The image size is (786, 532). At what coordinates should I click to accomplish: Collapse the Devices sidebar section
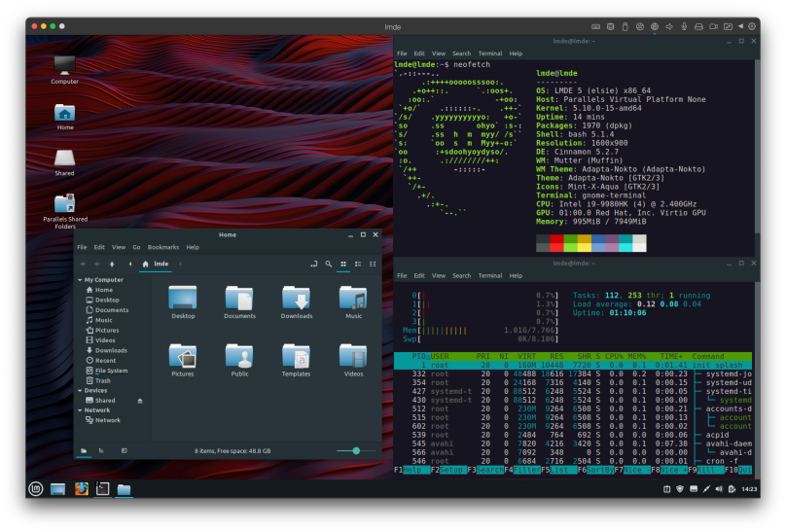pos(80,391)
